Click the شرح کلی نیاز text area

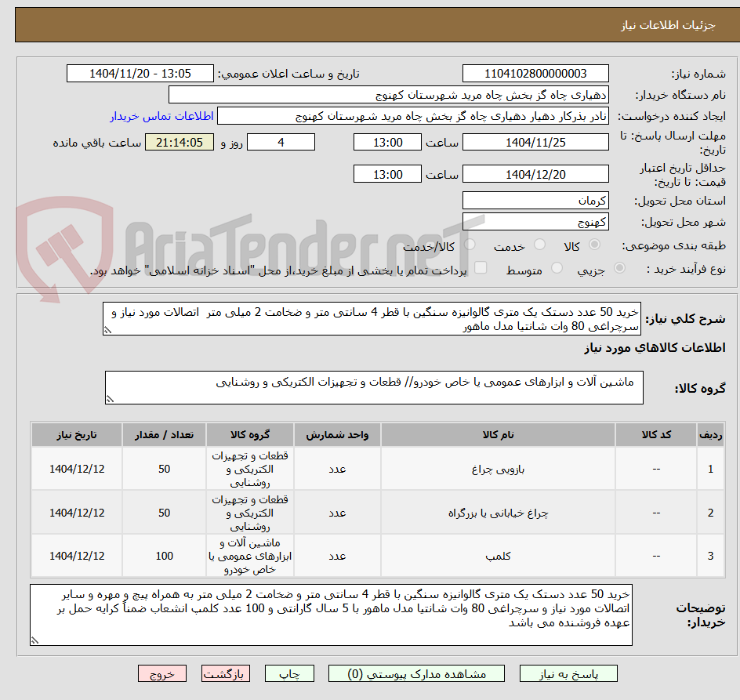pos(372,319)
